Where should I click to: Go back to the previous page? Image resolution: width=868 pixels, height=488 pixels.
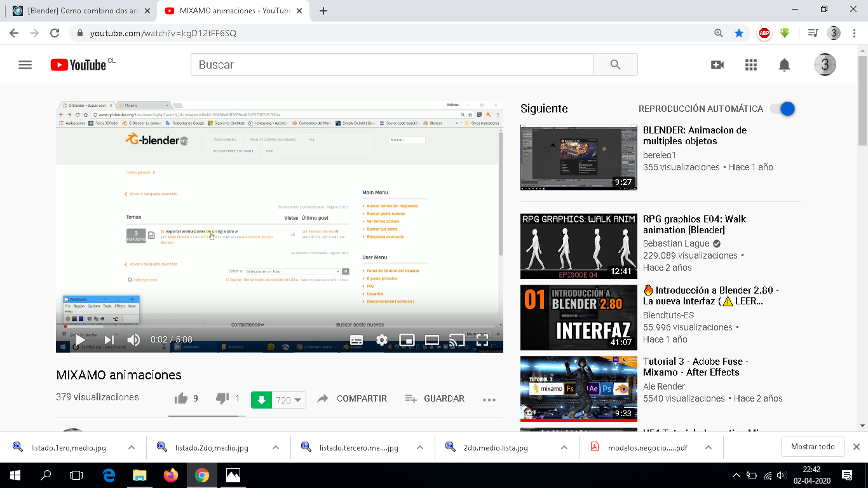14,33
